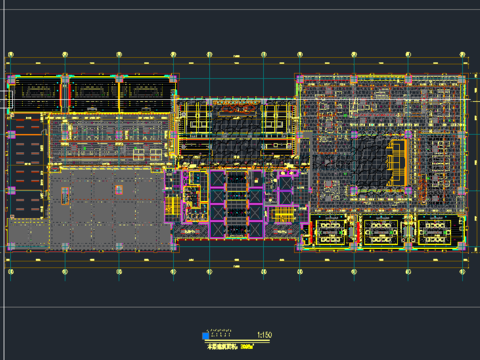This screenshot has height=360, width=480.
Task: Pick the yellow staircase at the left of the core
Action: pos(172,206)
